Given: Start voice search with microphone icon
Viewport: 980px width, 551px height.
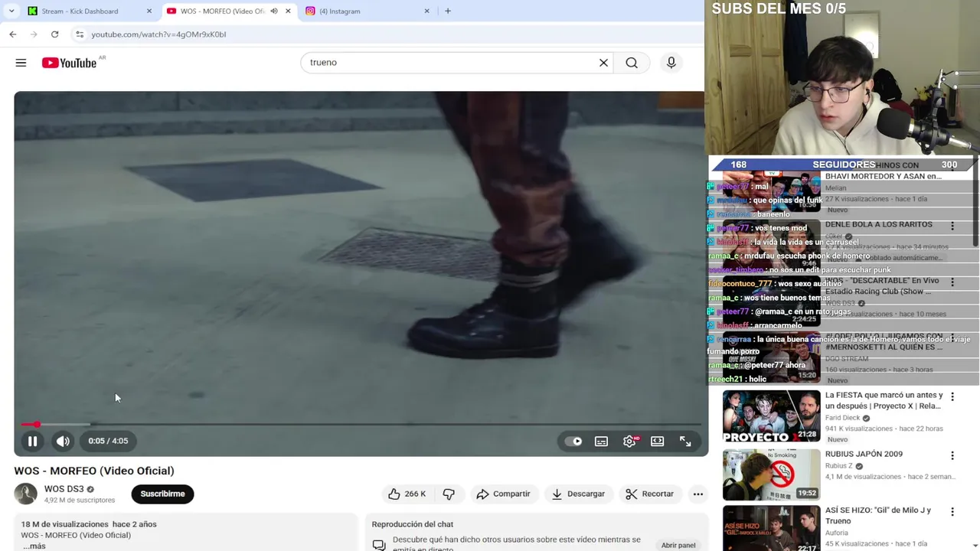Looking at the screenshot, I should tap(671, 63).
